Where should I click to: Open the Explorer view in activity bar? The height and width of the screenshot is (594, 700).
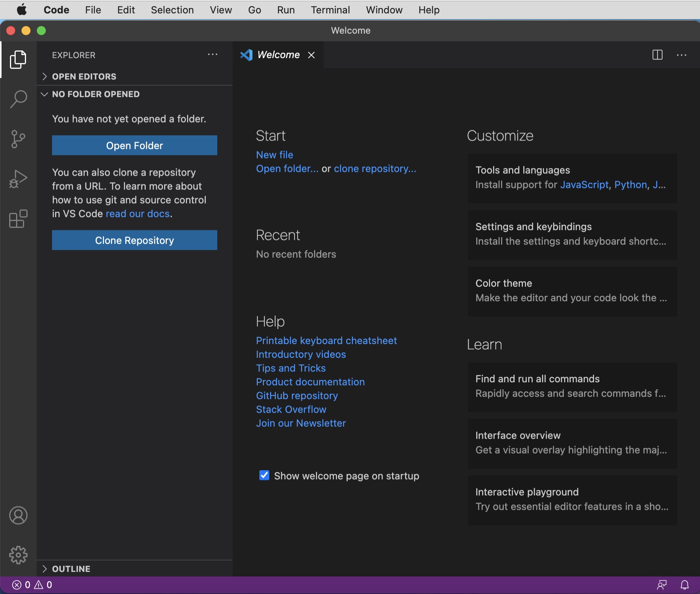pos(18,60)
